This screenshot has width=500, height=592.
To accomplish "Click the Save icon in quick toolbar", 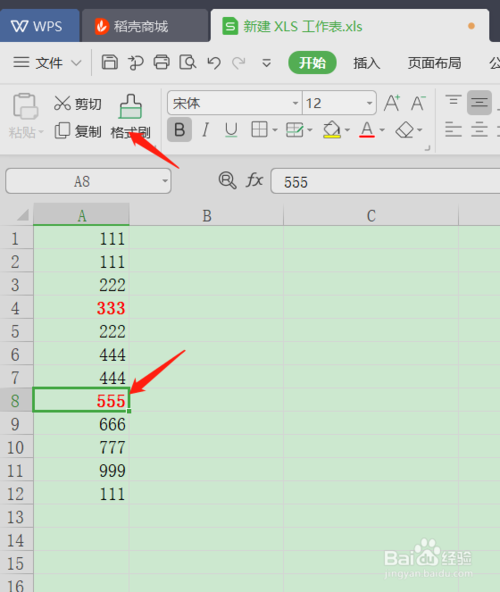I will click(110, 62).
